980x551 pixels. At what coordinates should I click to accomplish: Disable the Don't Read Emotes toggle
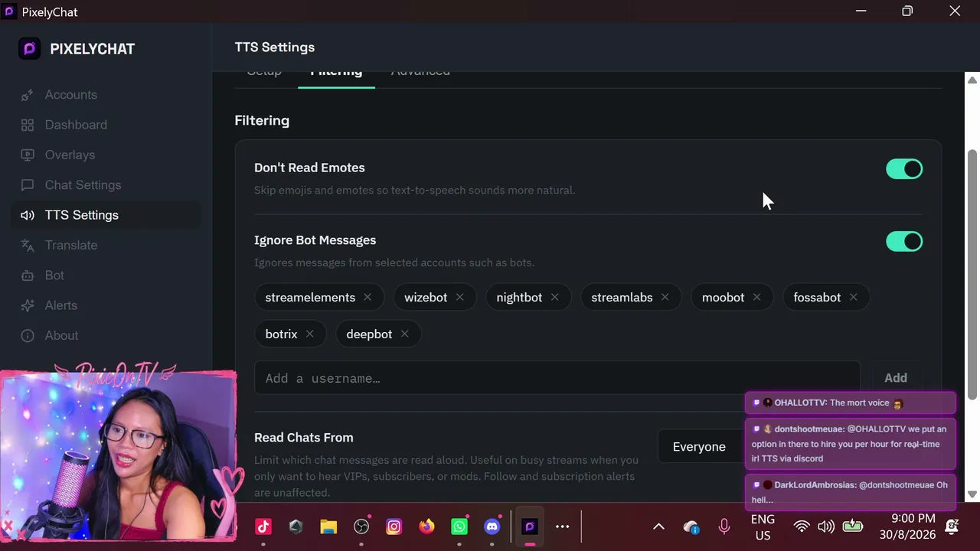pos(904,169)
